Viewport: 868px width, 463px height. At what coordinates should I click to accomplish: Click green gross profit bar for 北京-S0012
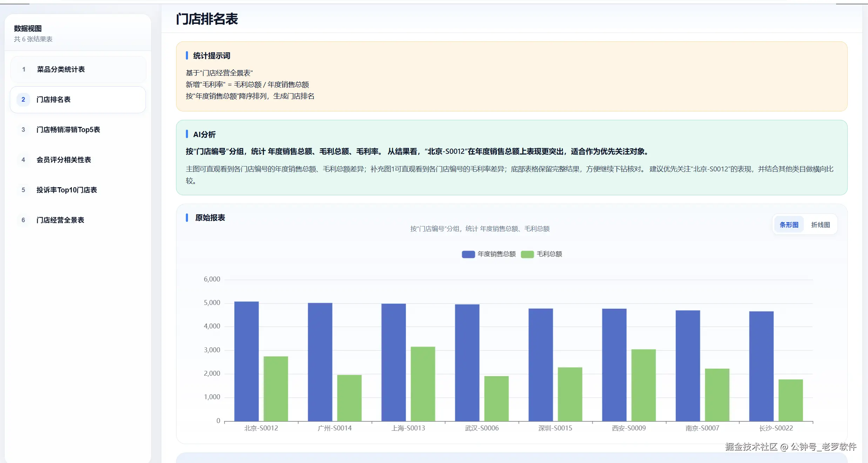276,389
